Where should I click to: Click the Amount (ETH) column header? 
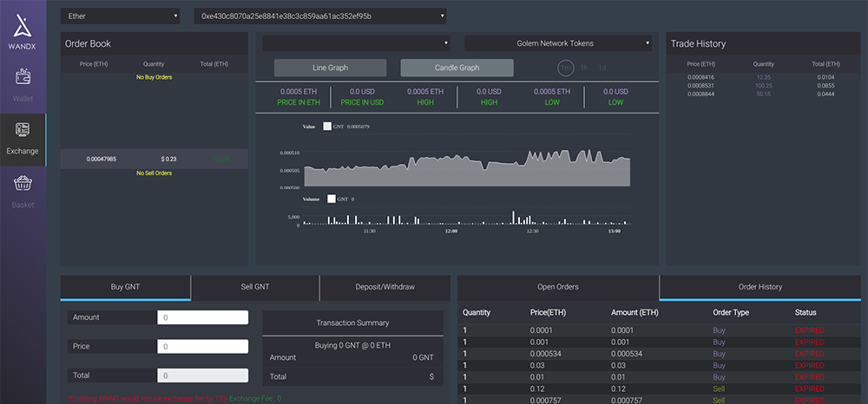coord(635,313)
